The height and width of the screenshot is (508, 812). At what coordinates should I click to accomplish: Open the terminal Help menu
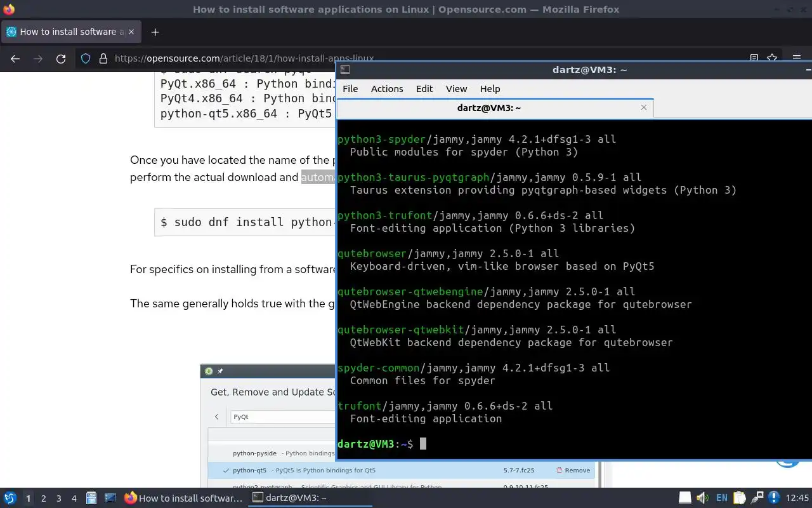490,89
